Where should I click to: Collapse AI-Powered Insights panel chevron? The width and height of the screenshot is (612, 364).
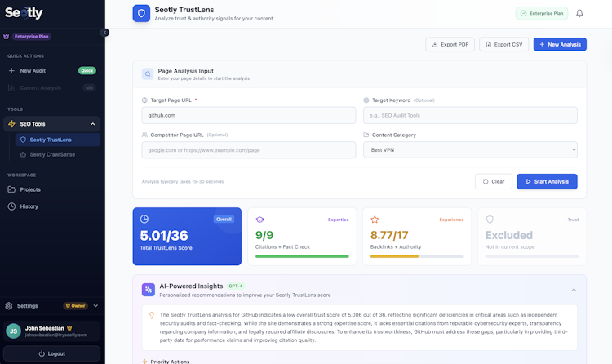574,290
